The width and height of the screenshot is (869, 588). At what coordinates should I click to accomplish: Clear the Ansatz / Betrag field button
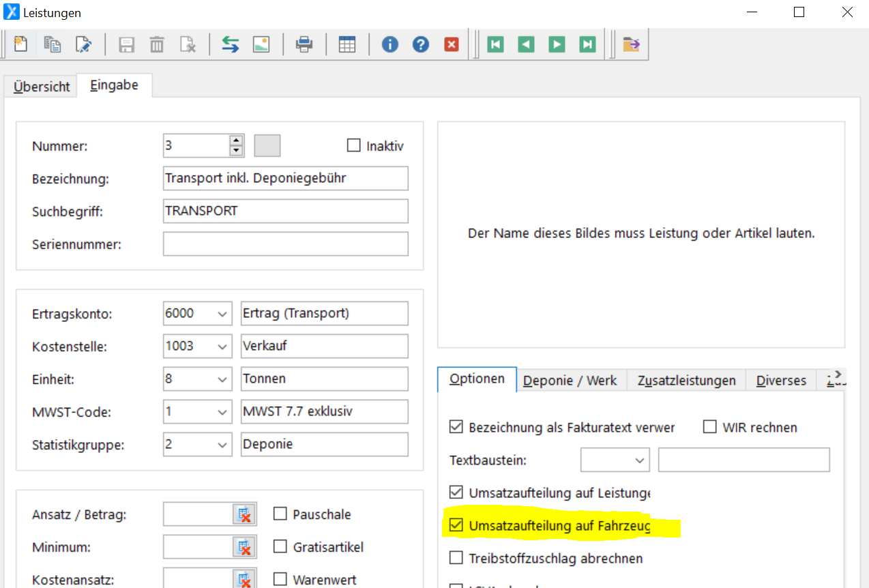[244, 515]
